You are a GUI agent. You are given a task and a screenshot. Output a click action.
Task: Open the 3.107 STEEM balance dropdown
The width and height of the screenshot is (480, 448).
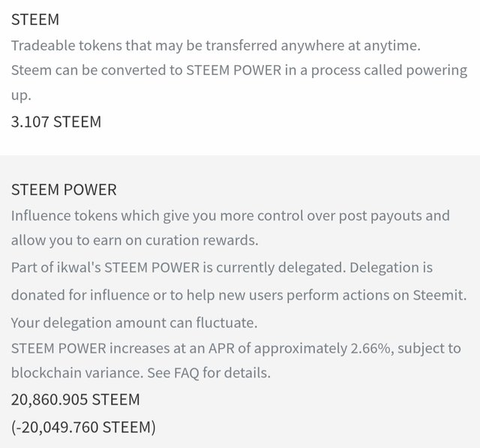click(56, 121)
